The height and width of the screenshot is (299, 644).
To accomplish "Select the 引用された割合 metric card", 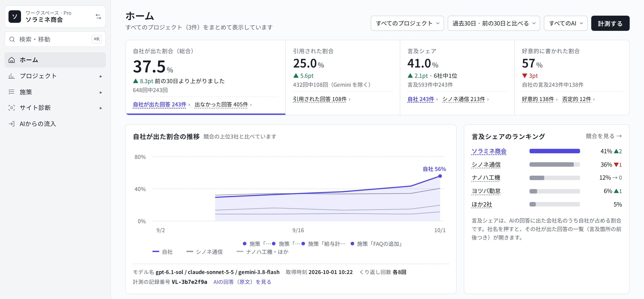I will click(343, 78).
